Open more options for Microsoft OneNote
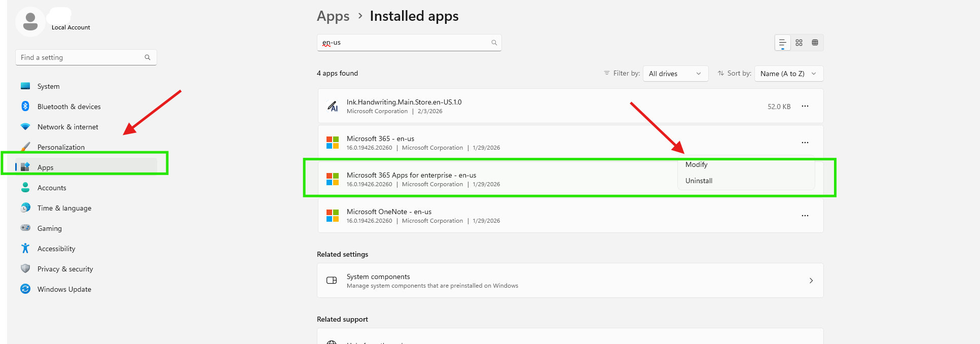The height and width of the screenshot is (344, 980). 805,216
